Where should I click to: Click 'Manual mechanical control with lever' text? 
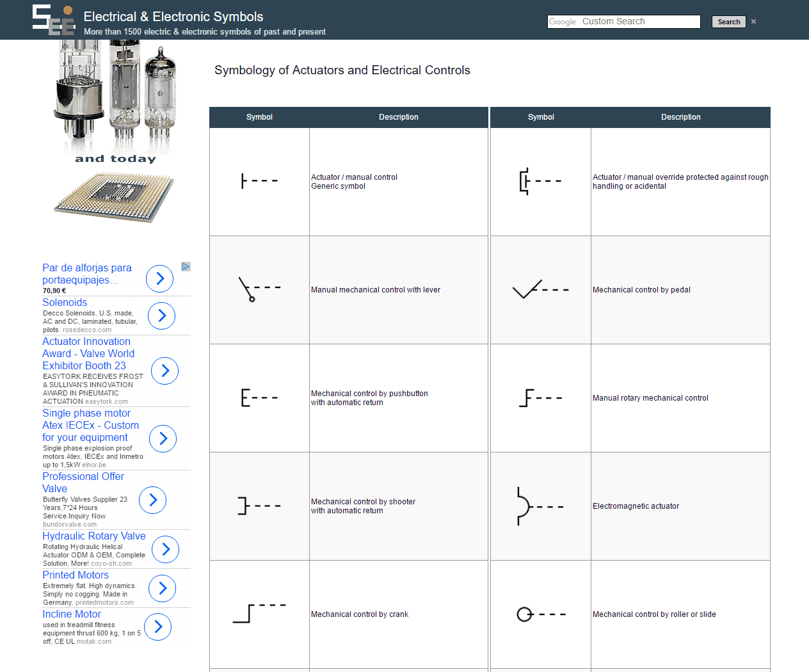click(376, 290)
